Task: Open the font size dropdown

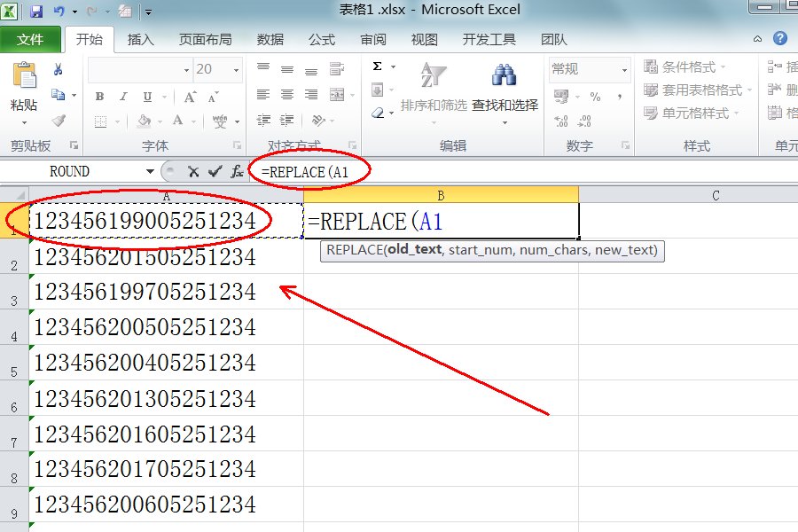Action: pos(237,70)
